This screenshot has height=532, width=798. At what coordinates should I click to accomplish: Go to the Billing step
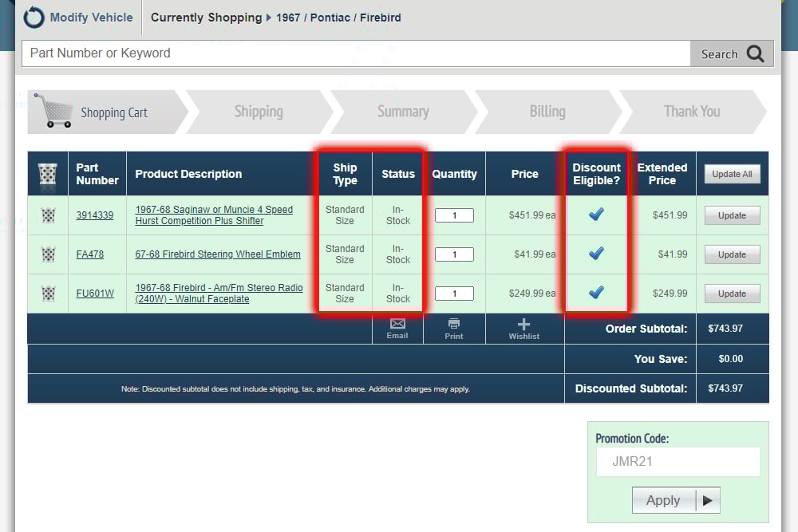click(547, 112)
